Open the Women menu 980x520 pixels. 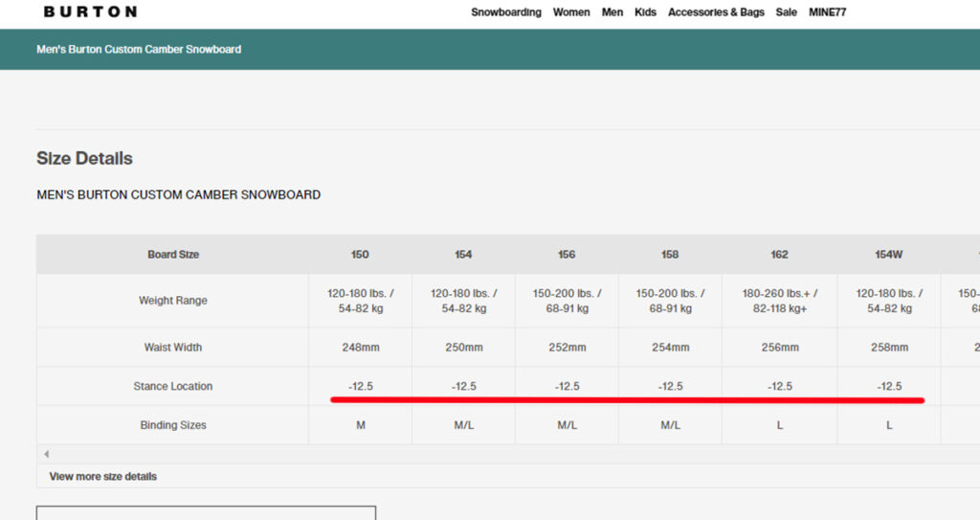[571, 11]
